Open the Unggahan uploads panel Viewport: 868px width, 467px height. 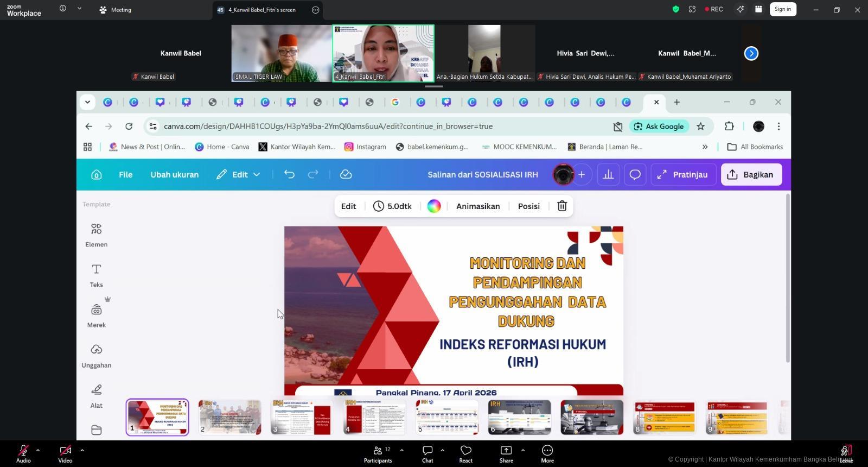point(96,355)
